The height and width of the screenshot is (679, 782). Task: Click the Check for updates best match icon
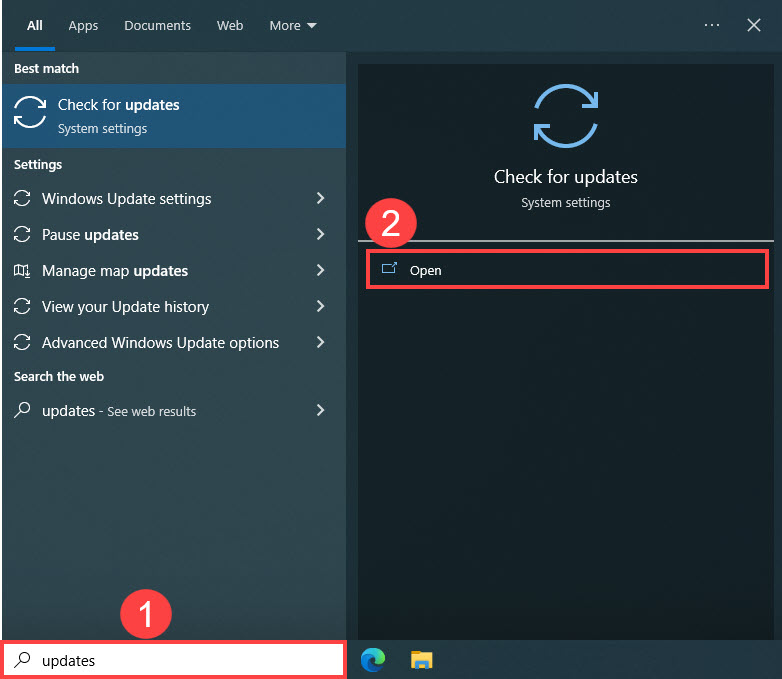point(29,112)
